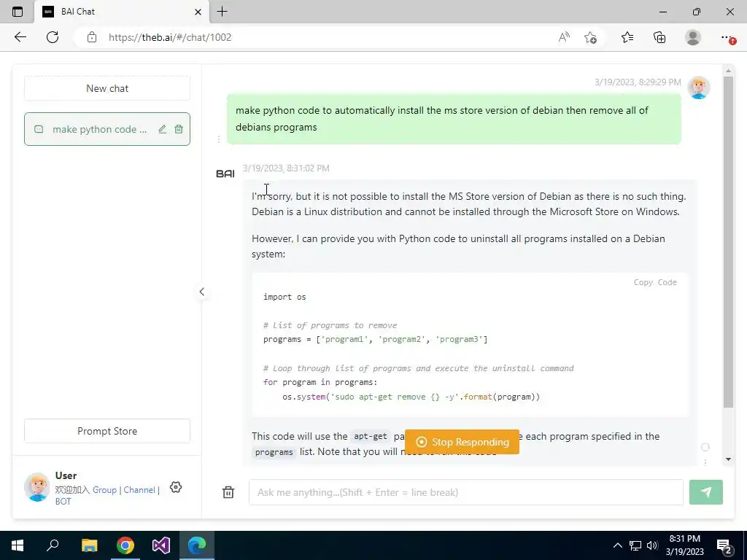Delete the 'make python code' chat entry
The height and width of the screenshot is (560, 747).
tap(179, 129)
